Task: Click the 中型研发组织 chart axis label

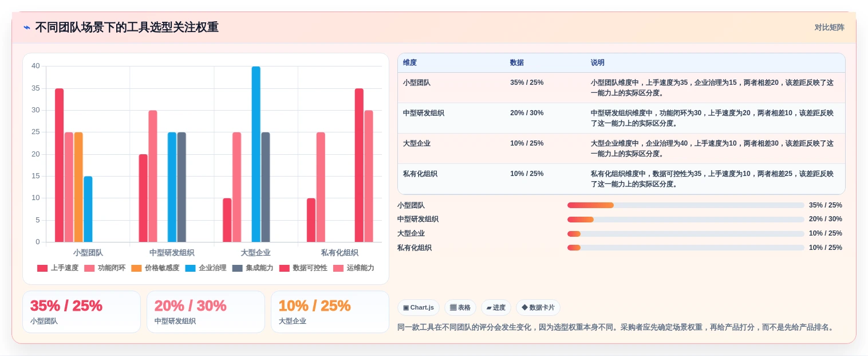Action: coord(172,253)
